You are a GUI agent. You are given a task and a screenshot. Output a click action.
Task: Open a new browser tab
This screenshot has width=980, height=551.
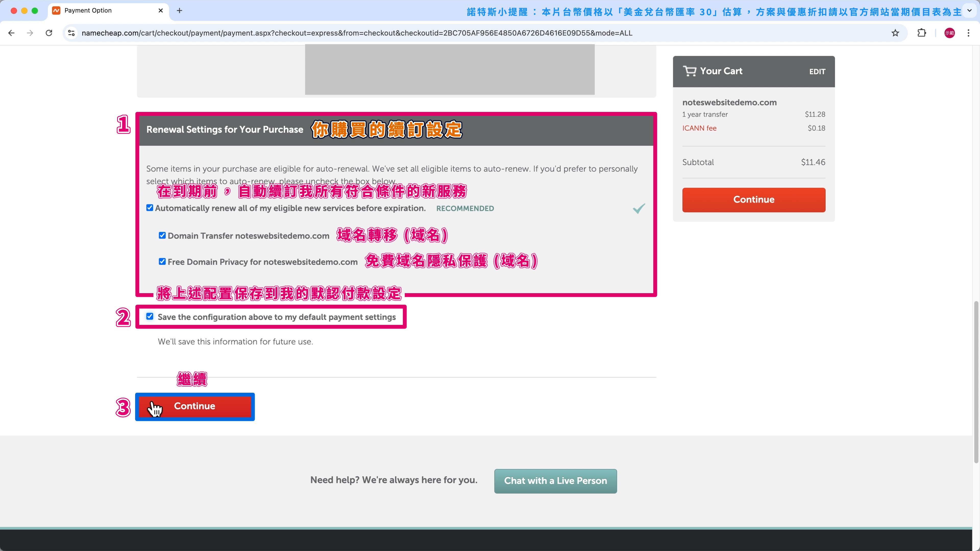tap(180, 11)
